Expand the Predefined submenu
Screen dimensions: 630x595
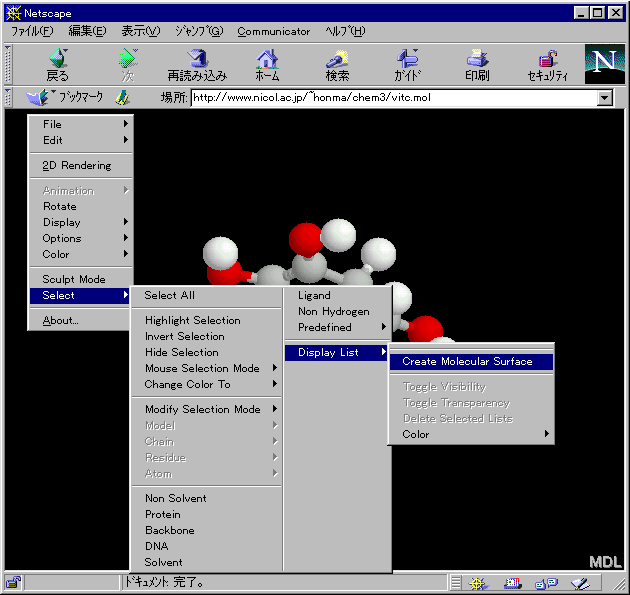pos(338,327)
